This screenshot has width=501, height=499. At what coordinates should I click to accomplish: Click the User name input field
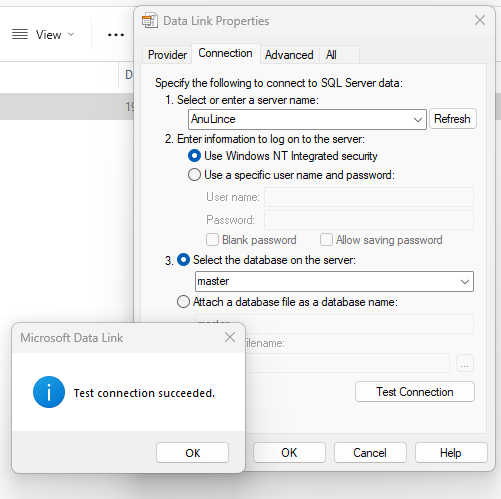(369, 197)
